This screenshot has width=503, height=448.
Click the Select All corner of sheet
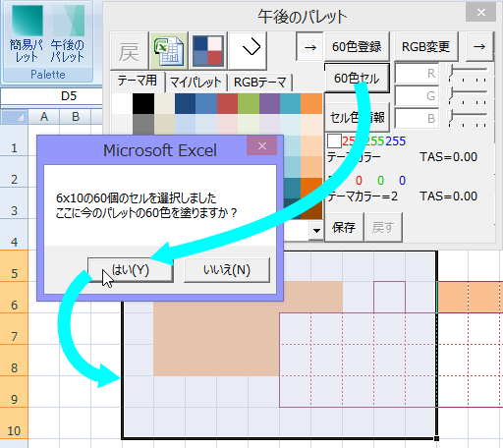point(15,117)
